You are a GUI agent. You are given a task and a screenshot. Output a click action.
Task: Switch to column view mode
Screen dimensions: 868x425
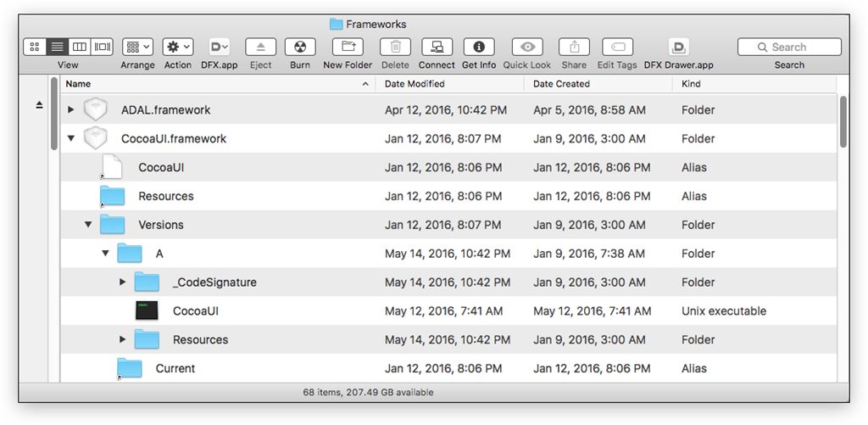[x=80, y=48]
